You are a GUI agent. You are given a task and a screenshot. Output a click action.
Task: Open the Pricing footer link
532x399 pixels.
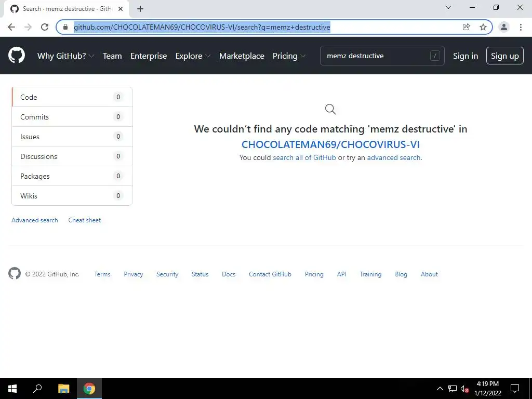314,274
